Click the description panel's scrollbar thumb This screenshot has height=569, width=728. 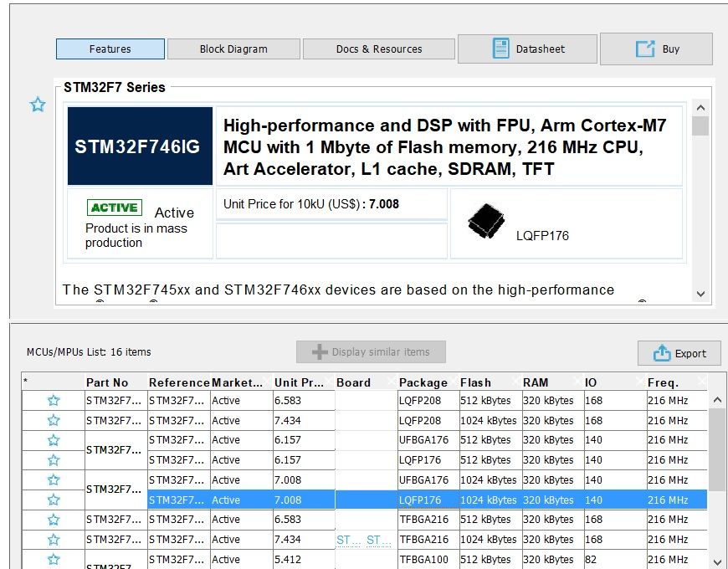tap(700, 126)
